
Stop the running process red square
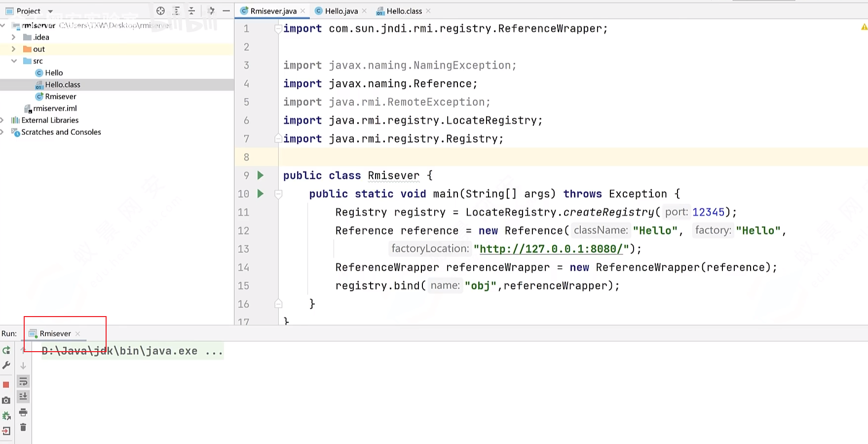point(6,385)
